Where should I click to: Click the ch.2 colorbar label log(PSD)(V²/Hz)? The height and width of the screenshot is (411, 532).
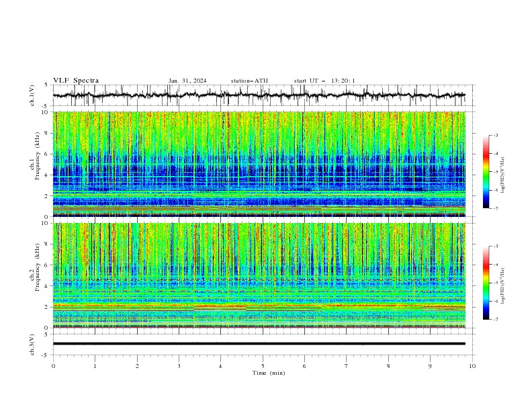[502, 285]
